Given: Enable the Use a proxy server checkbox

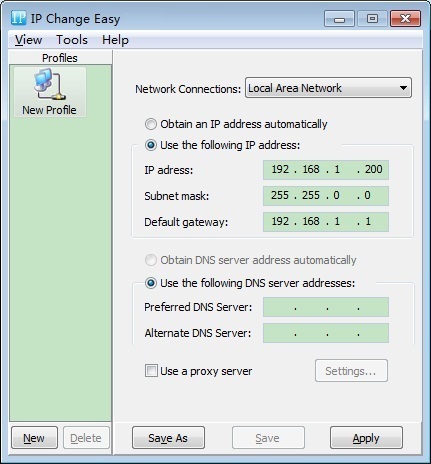Looking at the screenshot, I should (x=151, y=371).
